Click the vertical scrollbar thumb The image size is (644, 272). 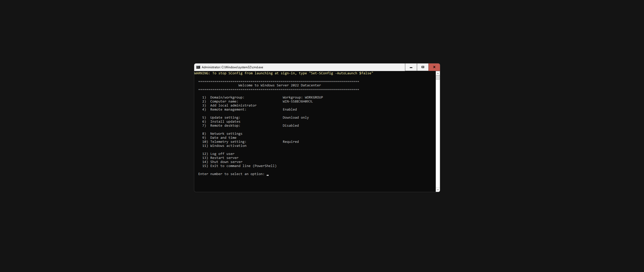click(x=438, y=78)
